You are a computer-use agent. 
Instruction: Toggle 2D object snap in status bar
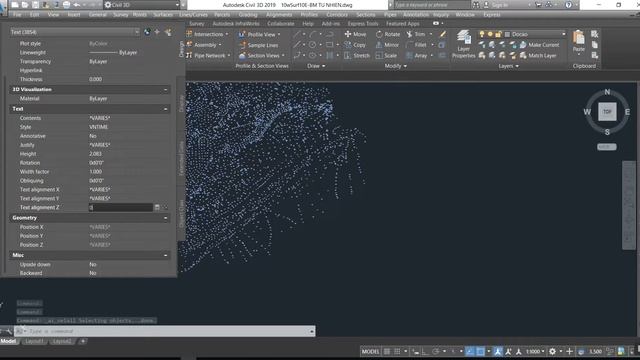tap(481, 351)
